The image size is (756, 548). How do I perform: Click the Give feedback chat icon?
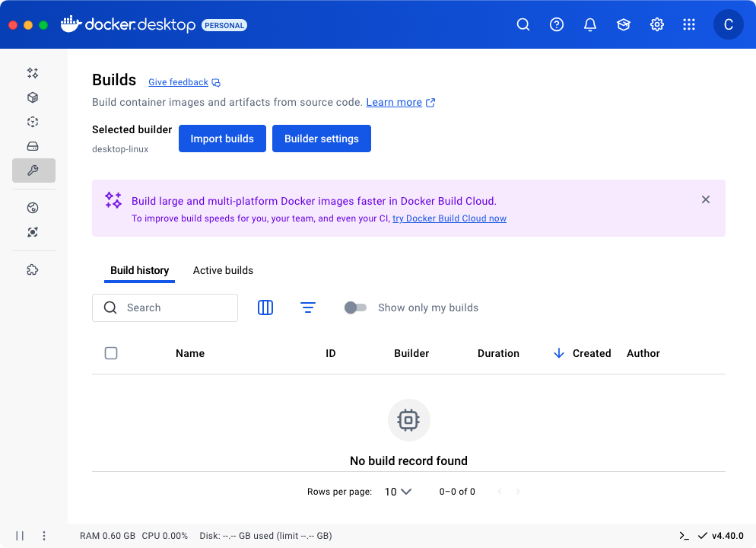[x=216, y=83]
